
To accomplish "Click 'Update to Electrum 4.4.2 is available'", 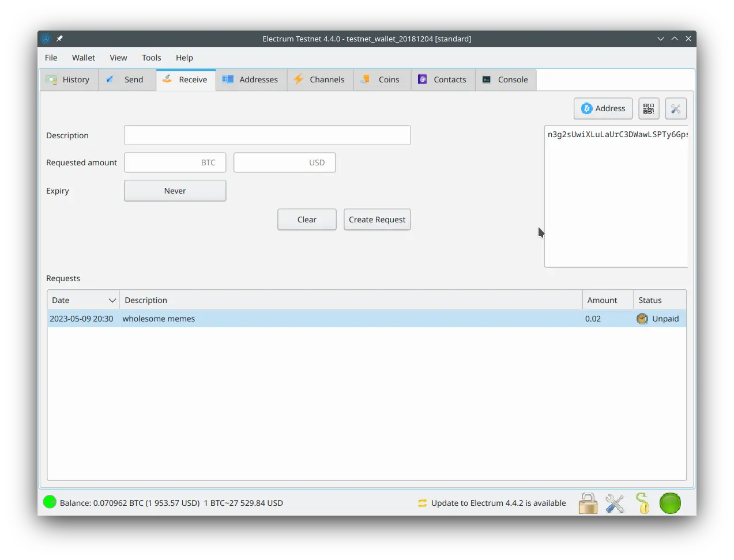I will pos(498,503).
